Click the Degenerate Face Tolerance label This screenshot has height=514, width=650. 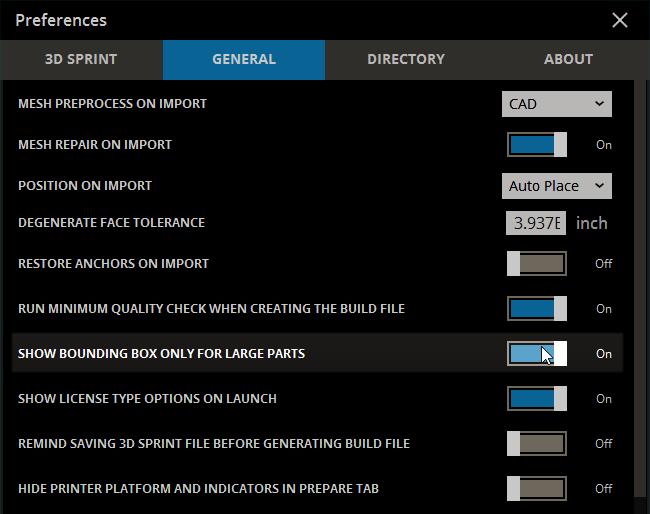[x=111, y=223]
